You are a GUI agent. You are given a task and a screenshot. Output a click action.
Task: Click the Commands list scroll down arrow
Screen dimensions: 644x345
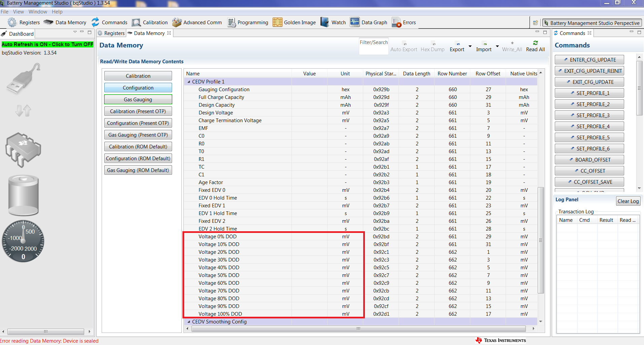coord(639,188)
